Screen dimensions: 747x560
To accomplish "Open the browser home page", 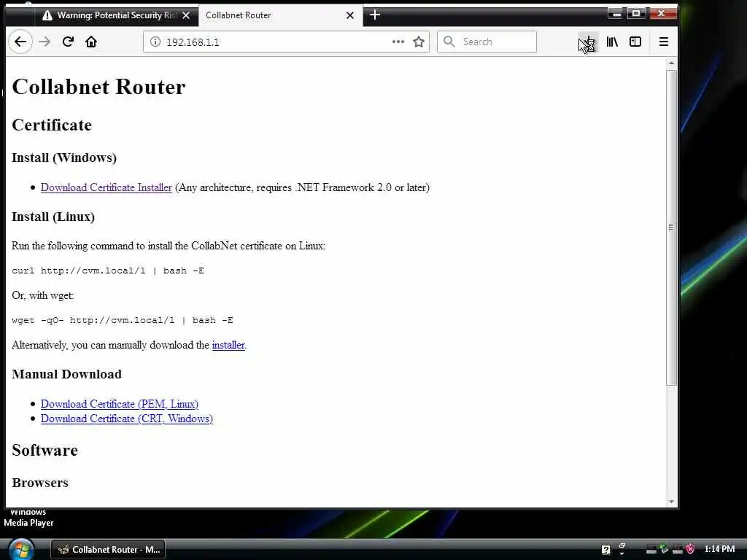I will tap(91, 42).
